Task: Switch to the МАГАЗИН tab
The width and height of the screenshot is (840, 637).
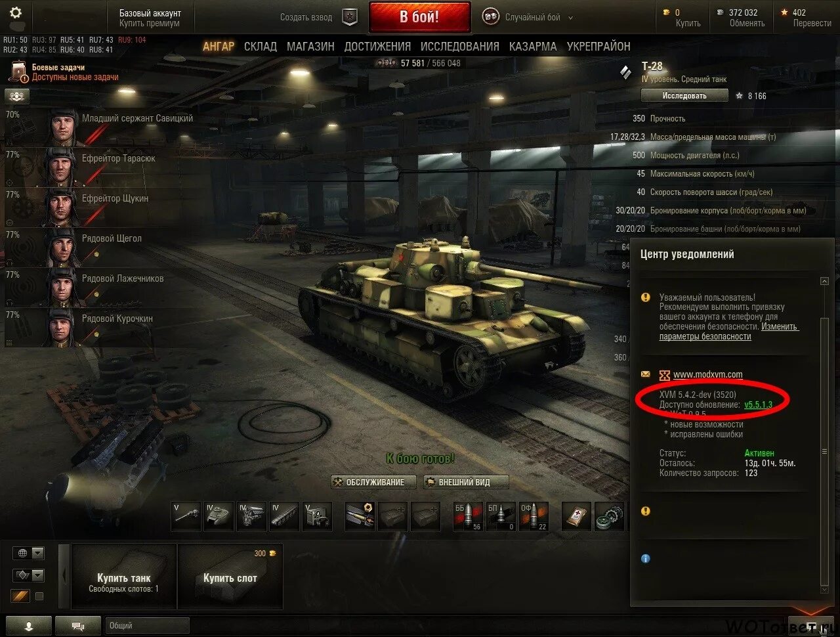Action: (x=310, y=46)
